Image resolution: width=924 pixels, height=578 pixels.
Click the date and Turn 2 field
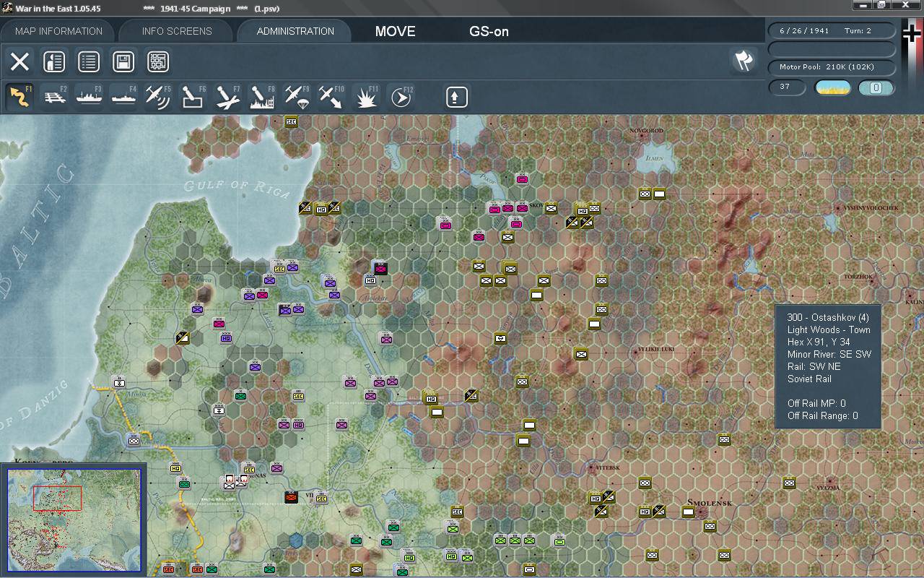832,31
